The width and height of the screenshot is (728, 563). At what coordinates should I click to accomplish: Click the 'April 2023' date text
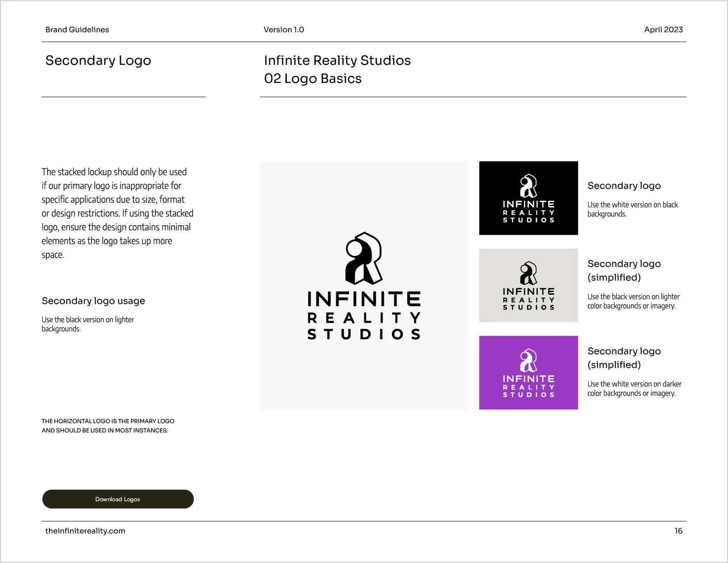click(663, 30)
